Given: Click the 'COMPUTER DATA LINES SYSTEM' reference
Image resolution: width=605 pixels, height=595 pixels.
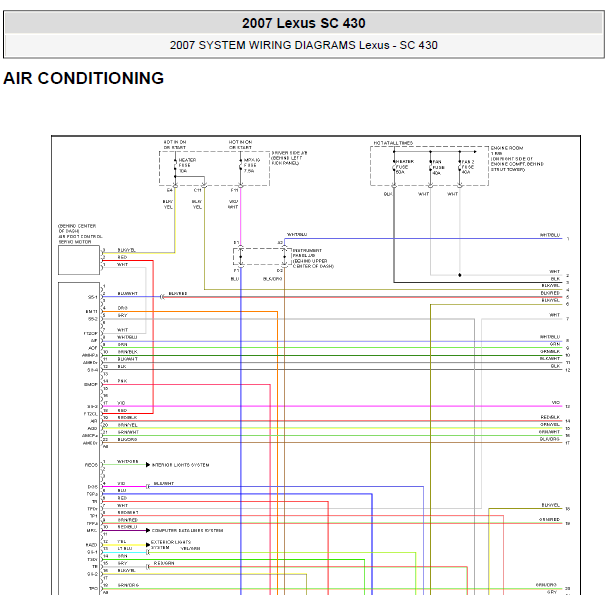Looking at the screenshot, I should point(187,531).
